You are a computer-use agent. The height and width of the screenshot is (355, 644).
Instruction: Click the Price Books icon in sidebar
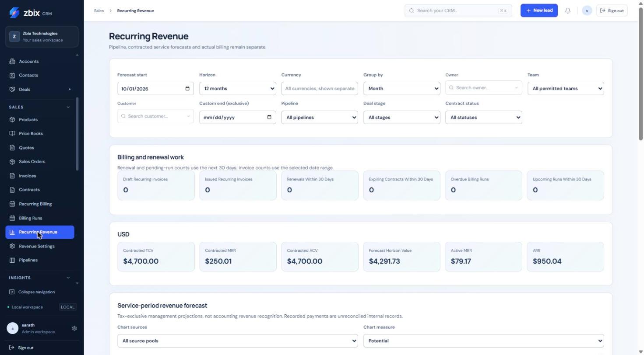[12, 133]
